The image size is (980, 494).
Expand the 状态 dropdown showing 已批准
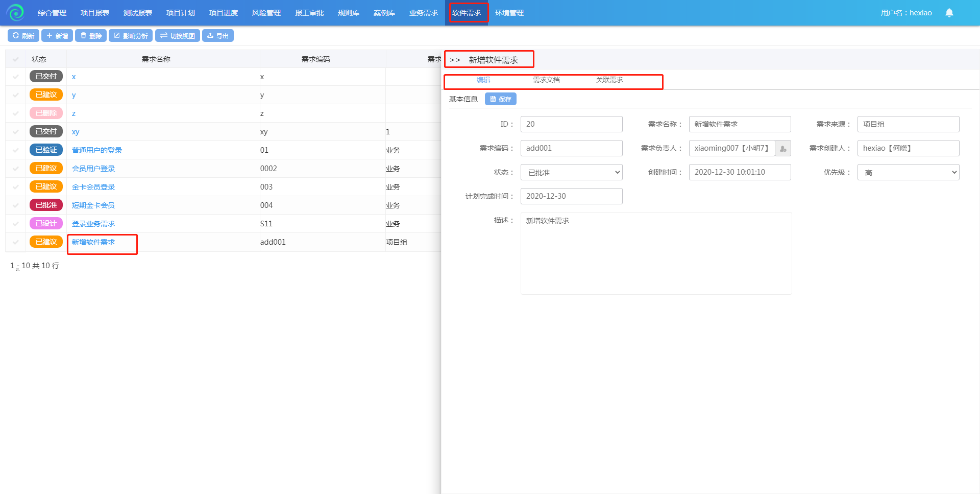tap(571, 173)
